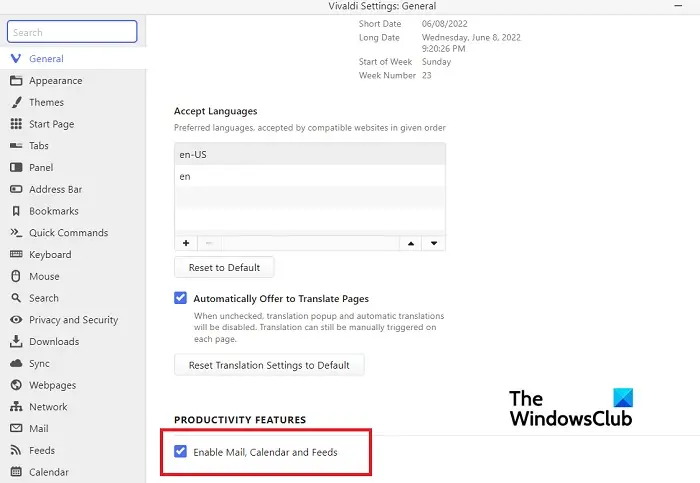Screen dimensions: 700x483
Task: Open Privacy and Security settings
Action: 73,320
